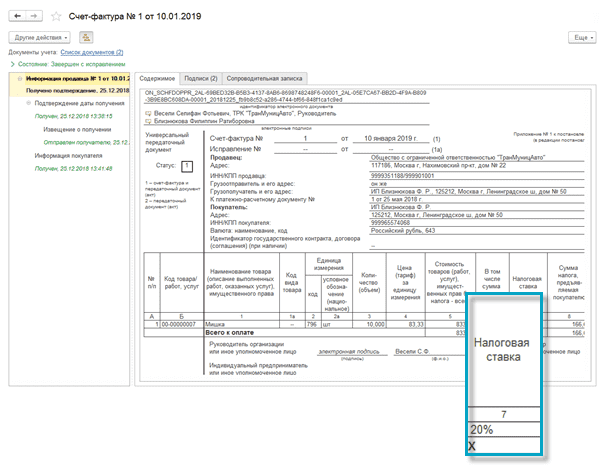Screen dimensions: 602x465
Task: Click the electronic document identifier ON_SCHFDOPPR text
Action: (285, 96)
